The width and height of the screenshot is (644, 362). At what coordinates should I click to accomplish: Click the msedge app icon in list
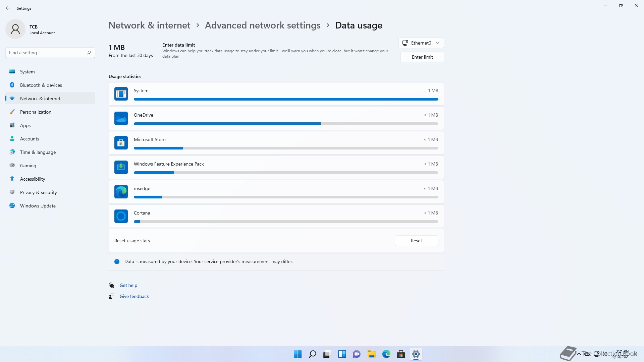pos(121,192)
